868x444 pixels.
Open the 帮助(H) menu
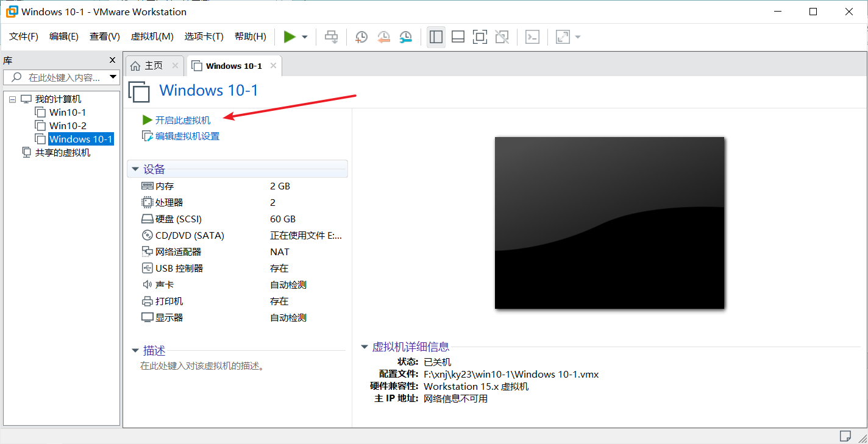click(x=251, y=37)
